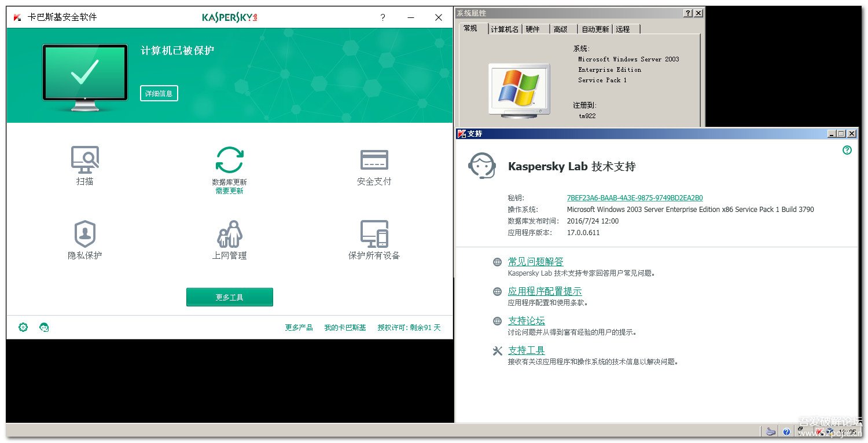This screenshot has height=443, width=868.
Task: Switch to the 自动更新 tab
Action: pyautogui.click(x=595, y=29)
